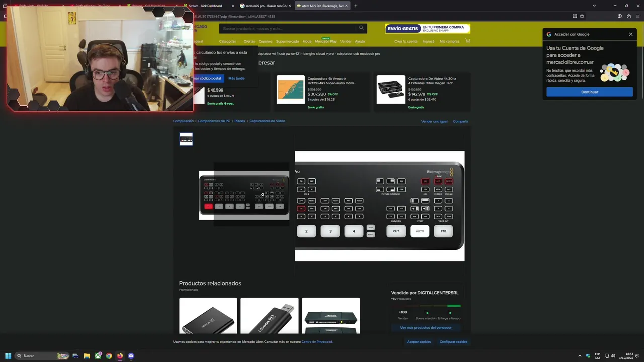Click the Envío gratis promo banner
Viewport: 644px width, 362px height.
click(x=428, y=29)
